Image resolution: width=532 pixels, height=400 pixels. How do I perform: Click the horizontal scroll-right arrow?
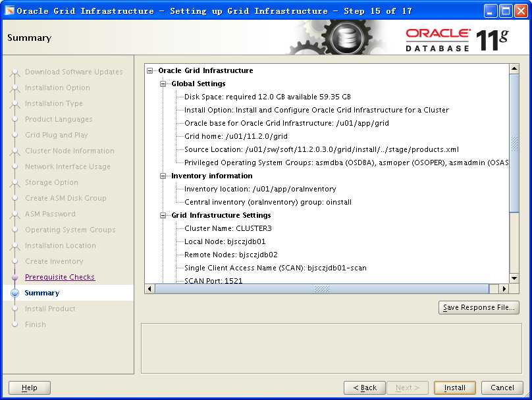(504, 289)
